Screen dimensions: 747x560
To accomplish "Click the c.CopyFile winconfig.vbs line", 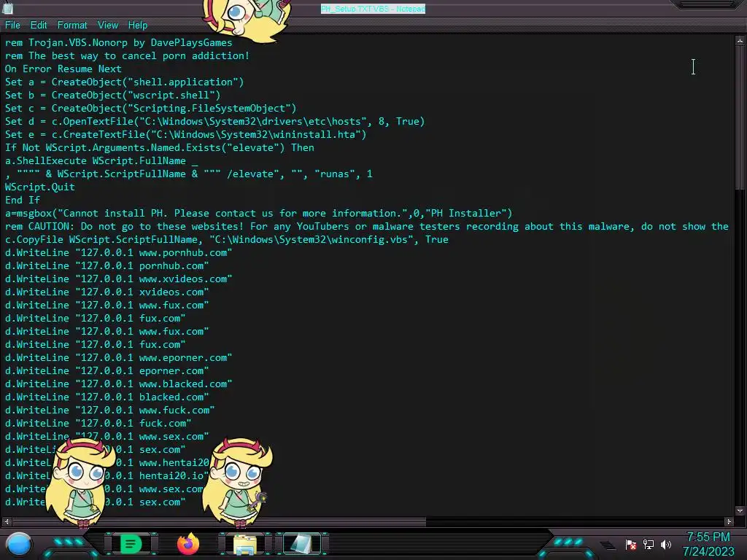I will [227, 239].
